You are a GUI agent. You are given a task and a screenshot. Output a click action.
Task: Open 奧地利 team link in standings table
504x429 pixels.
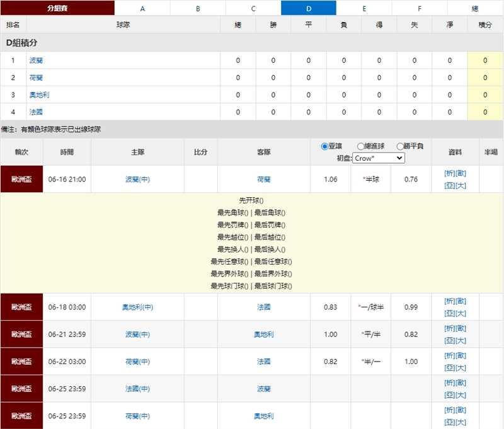click(x=39, y=94)
